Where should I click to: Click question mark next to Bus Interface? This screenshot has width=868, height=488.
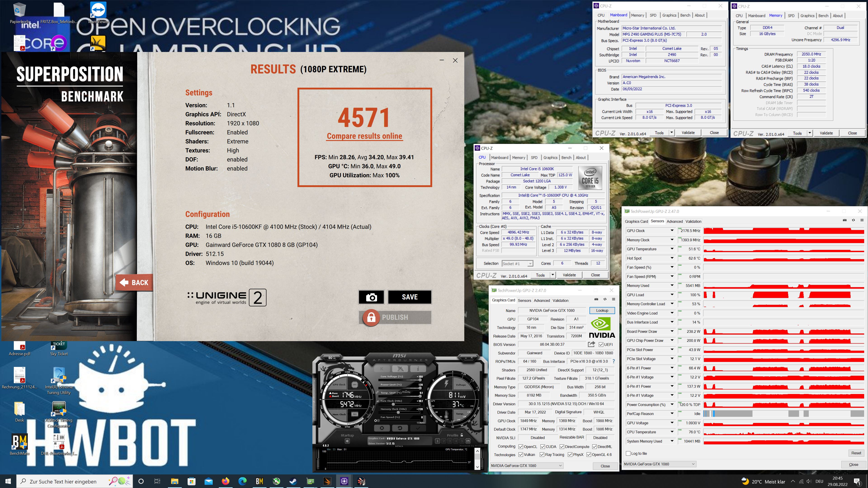point(614,361)
